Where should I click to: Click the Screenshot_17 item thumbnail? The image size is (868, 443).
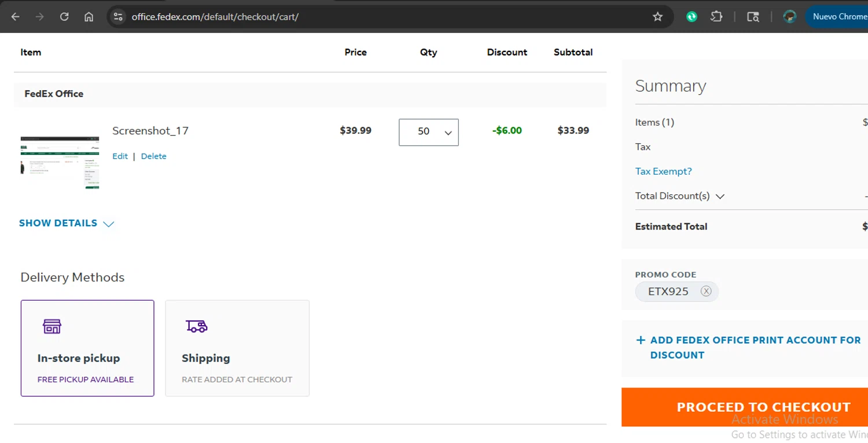point(60,163)
